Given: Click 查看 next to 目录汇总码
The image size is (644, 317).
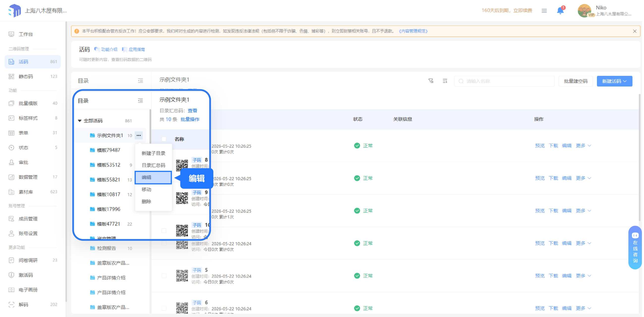Looking at the screenshot, I should click(192, 111).
